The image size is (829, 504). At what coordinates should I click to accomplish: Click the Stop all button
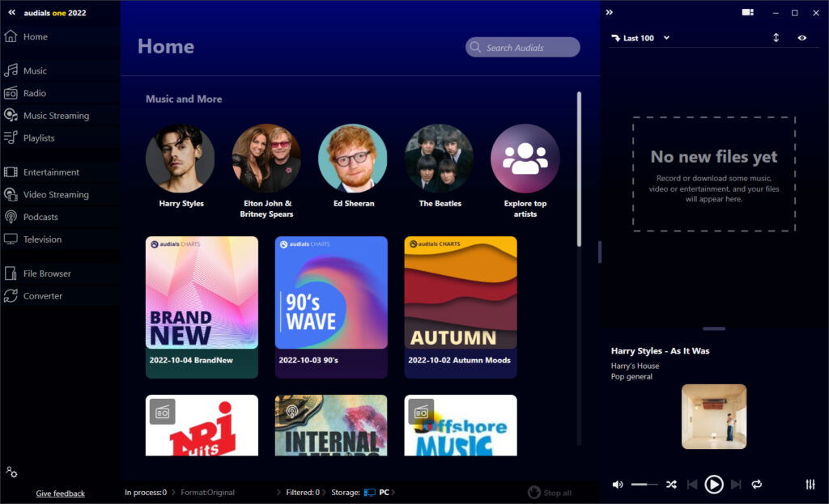pos(550,493)
